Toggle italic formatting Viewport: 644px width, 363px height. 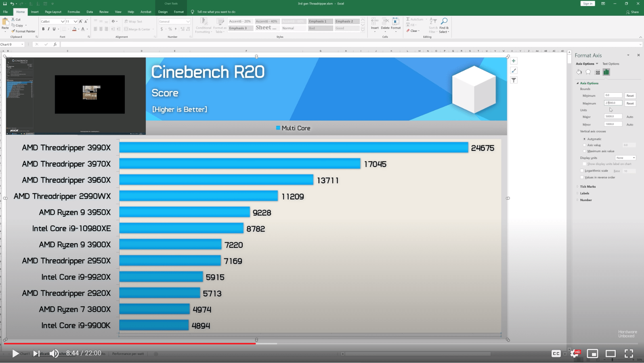pyautogui.click(x=48, y=29)
